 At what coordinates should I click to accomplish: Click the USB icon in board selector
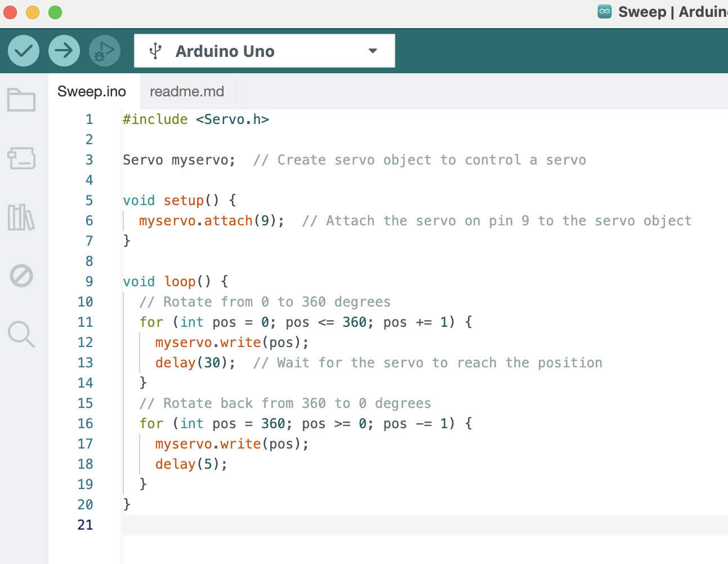coord(156,51)
